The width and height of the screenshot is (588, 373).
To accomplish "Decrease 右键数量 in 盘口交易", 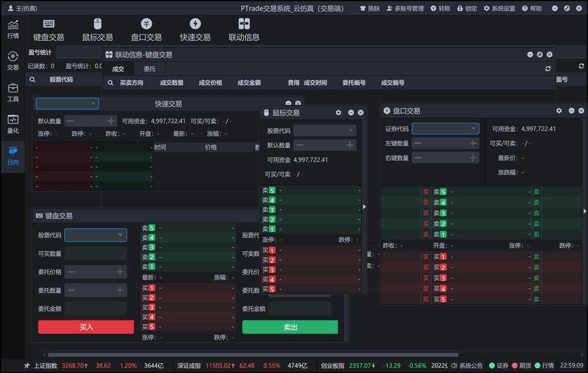I will [x=417, y=158].
